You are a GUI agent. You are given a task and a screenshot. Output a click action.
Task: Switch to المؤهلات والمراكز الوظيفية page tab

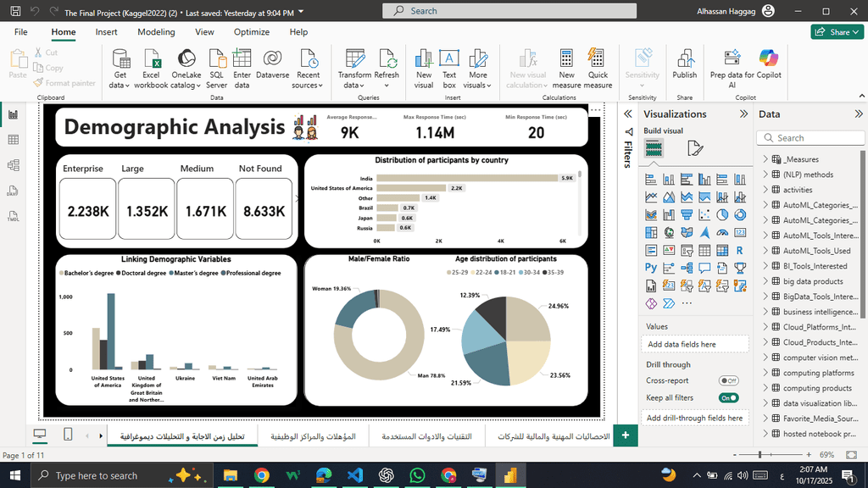[x=313, y=436]
